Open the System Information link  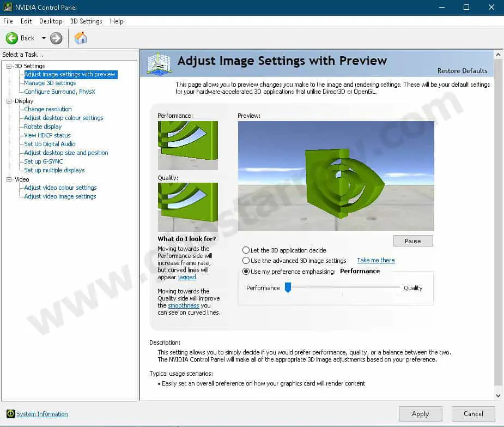(x=42, y=414)
